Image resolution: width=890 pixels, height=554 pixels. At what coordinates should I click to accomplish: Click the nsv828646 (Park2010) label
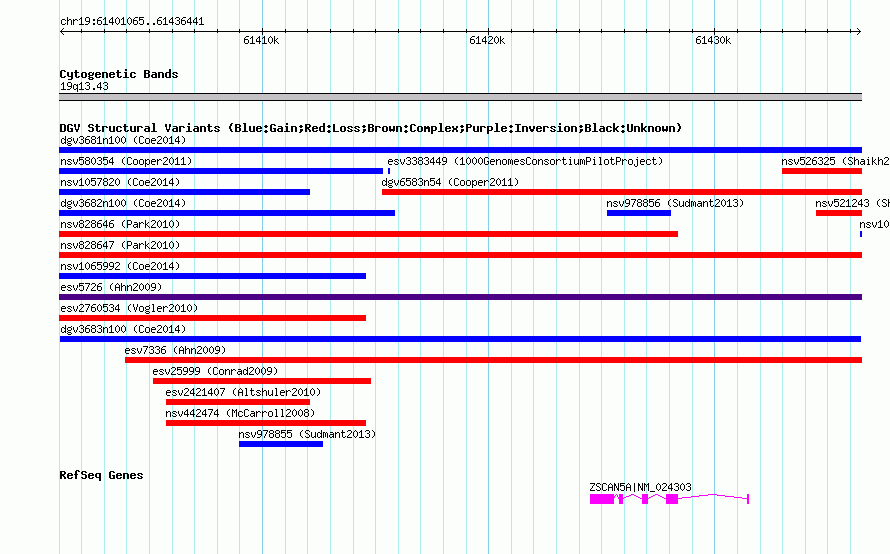pyautogui.click(x=120, y=224)
